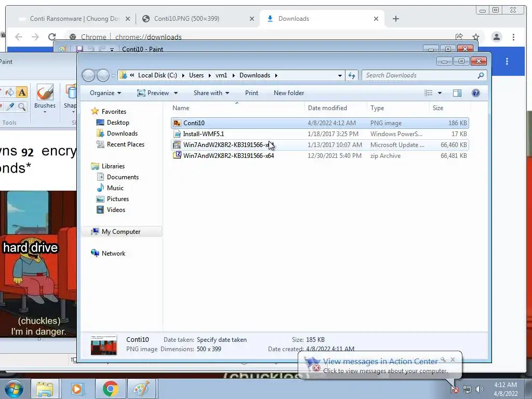Close the Downloads Chrome tab
The height and width of the screenshot is (399, 532).
[x=376, y=19]
